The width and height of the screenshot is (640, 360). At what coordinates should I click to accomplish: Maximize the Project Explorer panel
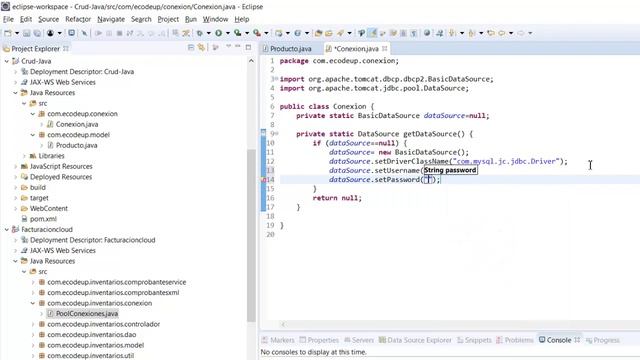tap(248, 47)
